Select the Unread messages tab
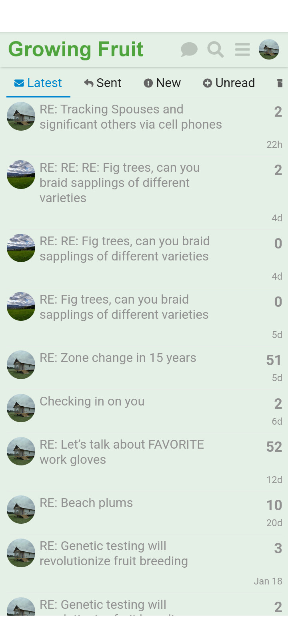 (x=229, y=83)
